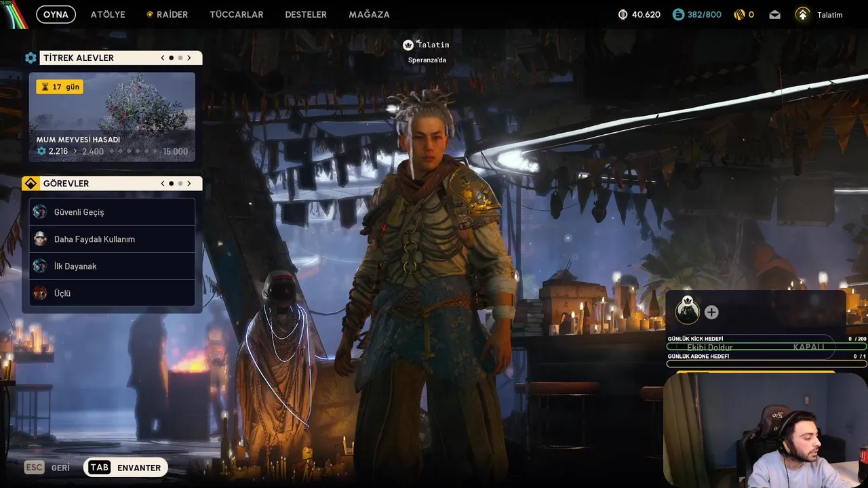The image size is (868, 488).
Task: Open the MAĞAZA store tab
Action: [x=369, y=14]
